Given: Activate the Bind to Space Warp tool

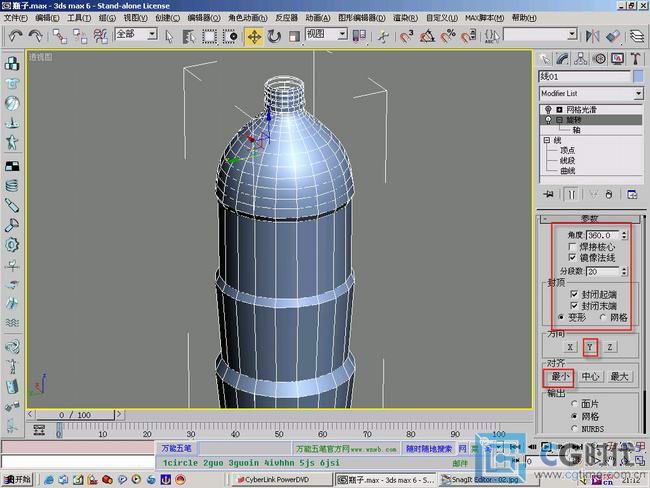Looking at the screenshot, I should (100, 36).
